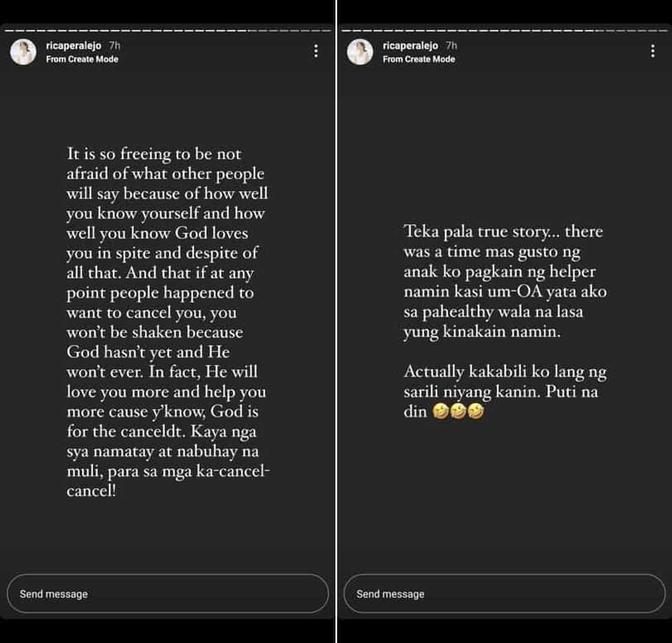Tap "From Create Mode" label in right story
Viewport: 672px width, 643px height.
[419, 59]
